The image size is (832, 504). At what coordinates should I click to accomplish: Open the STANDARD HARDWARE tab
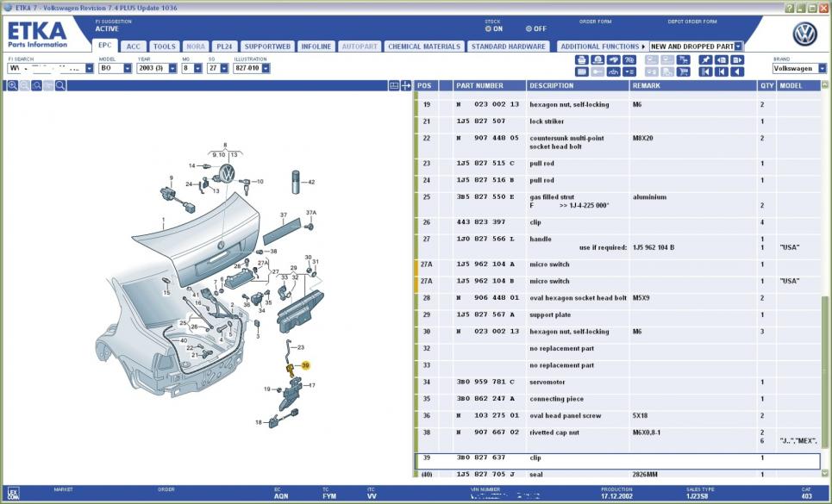click(509, 47)
